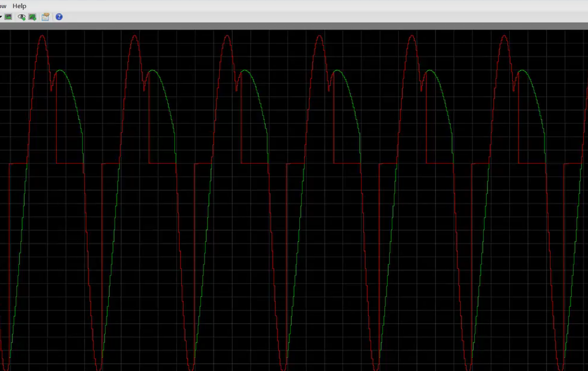The height and width of the screenshot is (371, 588).
Task: Click the rightmost red waveform peak
Action: 504,36
